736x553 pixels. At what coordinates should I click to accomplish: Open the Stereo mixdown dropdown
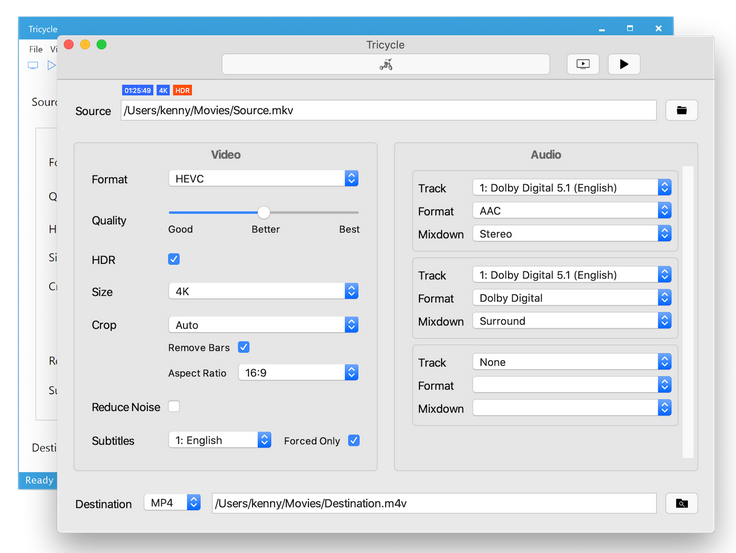tap(572, 233)
